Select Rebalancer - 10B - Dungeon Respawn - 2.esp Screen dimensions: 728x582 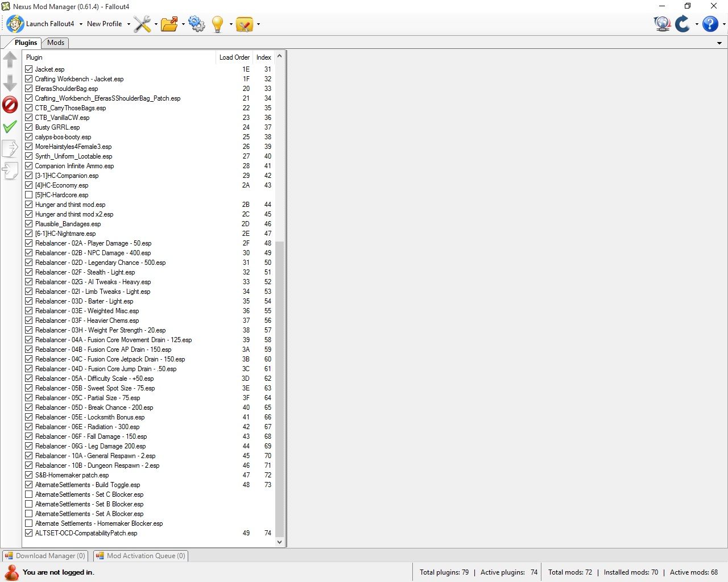[148, 465]
